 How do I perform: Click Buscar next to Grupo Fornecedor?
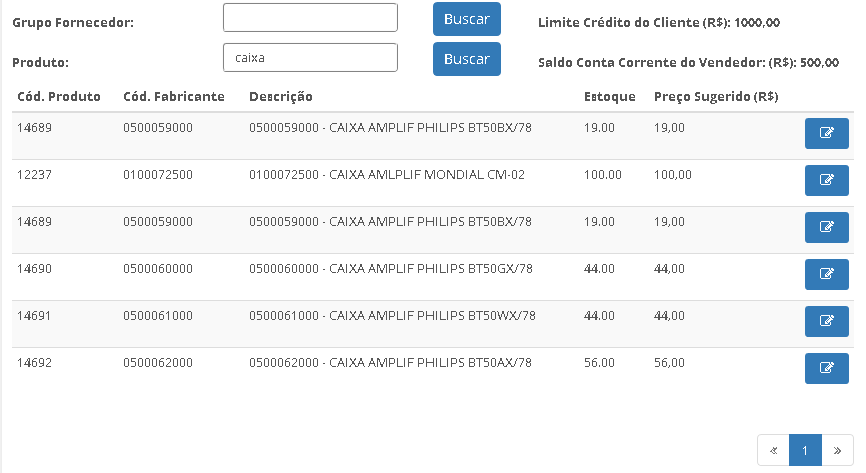tap(467, 19)
